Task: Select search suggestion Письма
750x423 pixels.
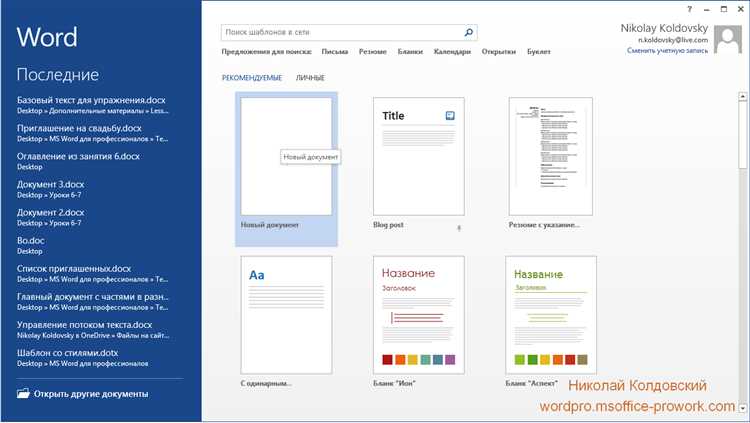Action: (334, 52)
